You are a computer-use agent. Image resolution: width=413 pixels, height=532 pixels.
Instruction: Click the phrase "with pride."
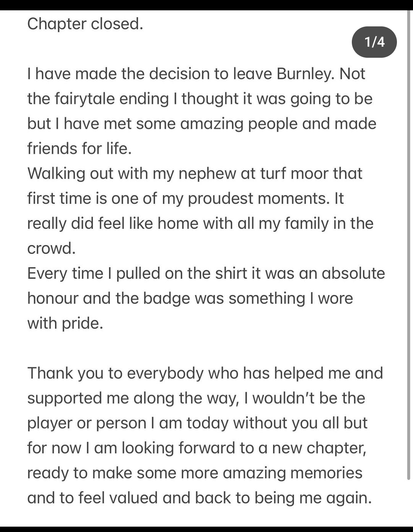click(x=65, y=323)
